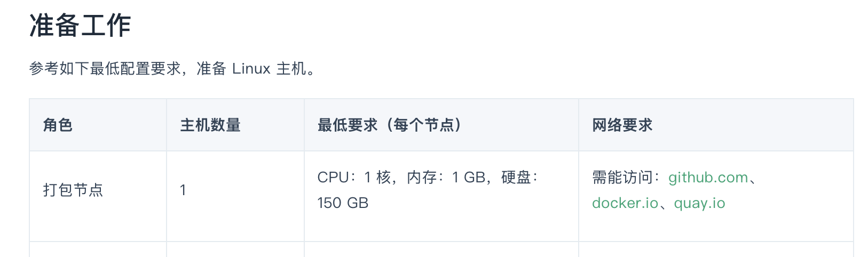Click the 硬盘 label in requirements cell
868x257 pixels.
(x=516, y=178)
